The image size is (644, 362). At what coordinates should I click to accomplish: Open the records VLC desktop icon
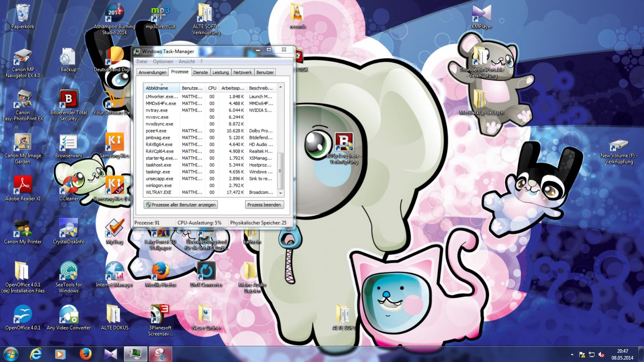(x=298, y=17)
